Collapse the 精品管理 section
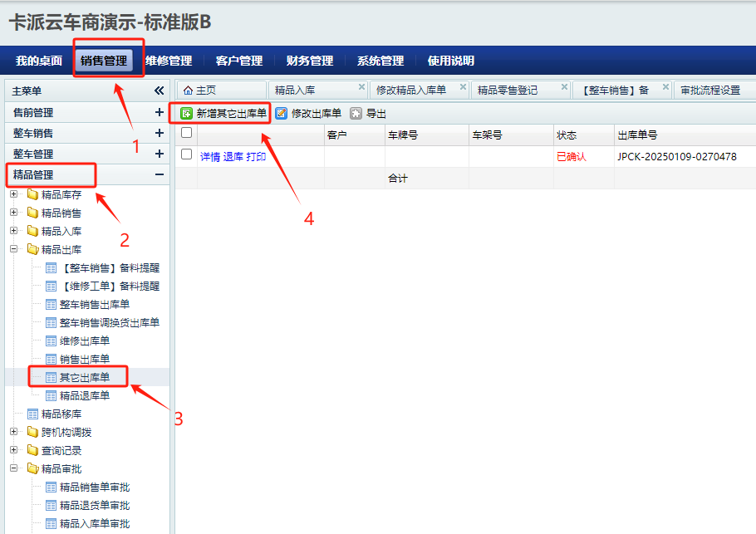Screen dimensions: 756x534 [x=159, y=174]
